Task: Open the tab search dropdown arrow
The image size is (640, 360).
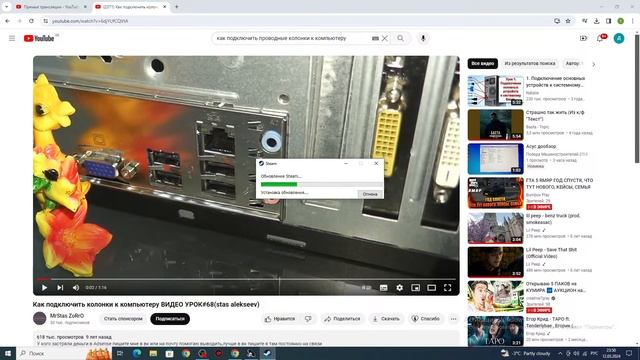Action: (6, 7)
